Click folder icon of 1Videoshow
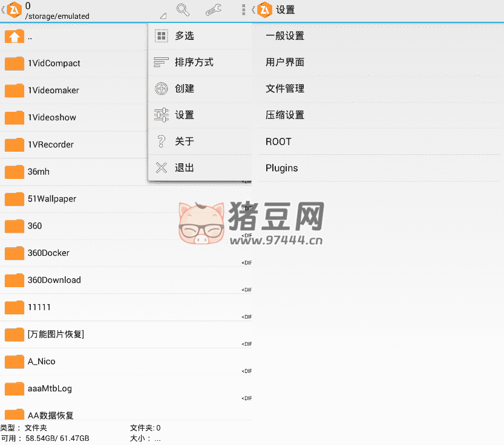Screen dimensions: 504x445 point(15,117)
